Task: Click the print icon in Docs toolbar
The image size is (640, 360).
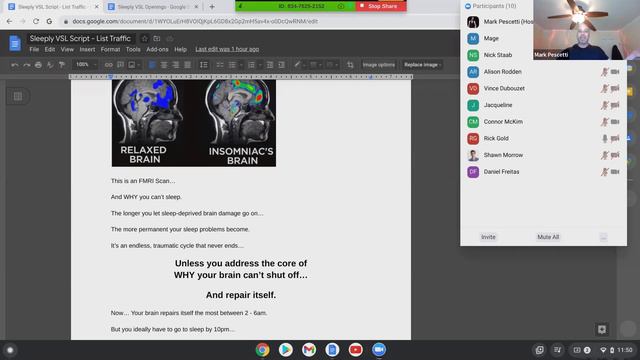Action: [38, 64]
